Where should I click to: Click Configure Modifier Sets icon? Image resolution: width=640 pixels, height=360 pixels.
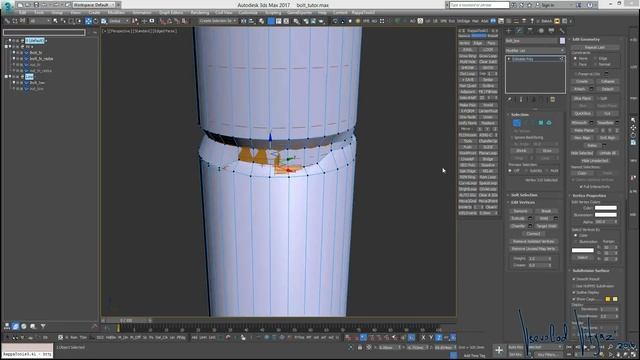tap(553, 99)
